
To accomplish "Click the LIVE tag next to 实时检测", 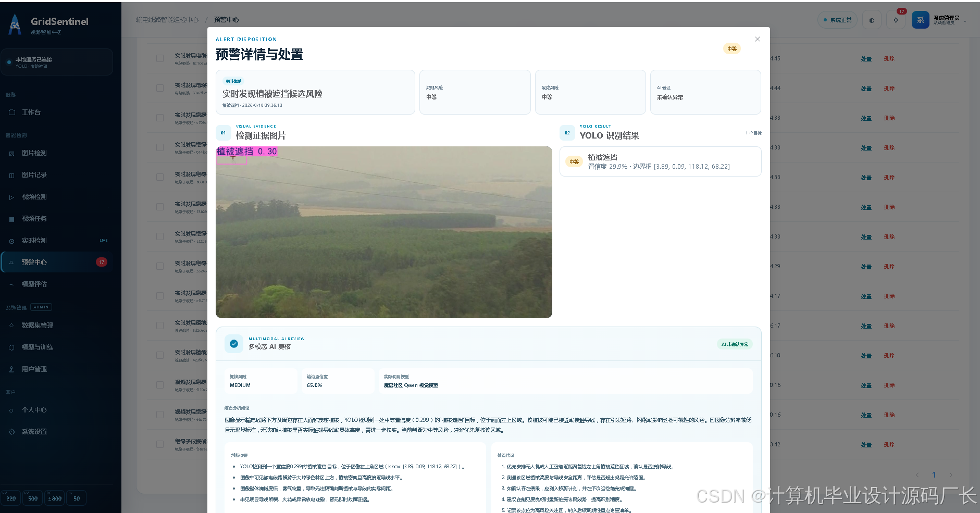I will click(104, 241).
